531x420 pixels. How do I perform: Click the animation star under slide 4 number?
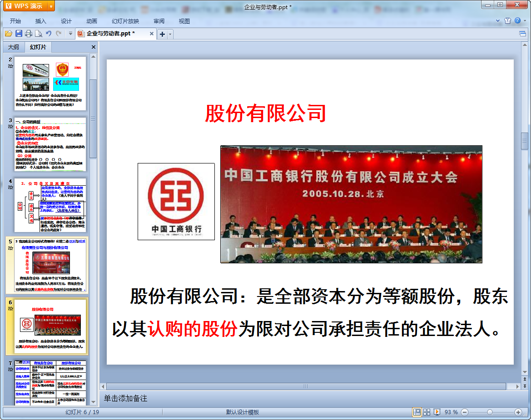(10, 187)
